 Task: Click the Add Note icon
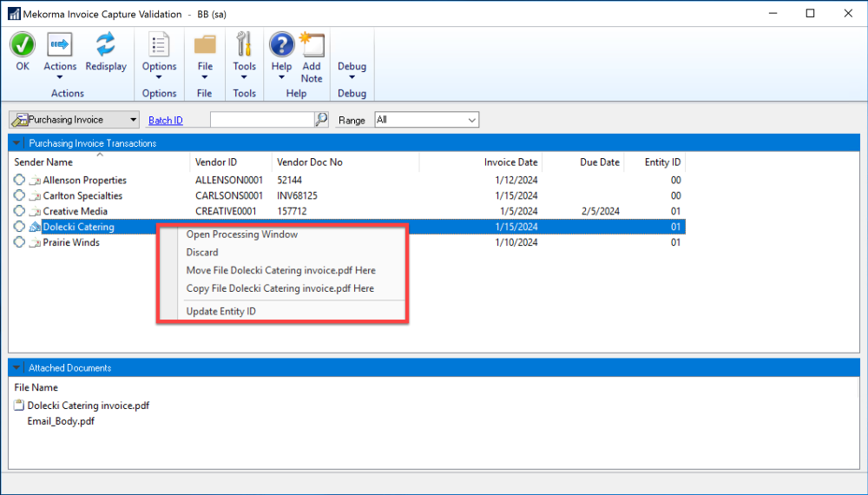312,45
